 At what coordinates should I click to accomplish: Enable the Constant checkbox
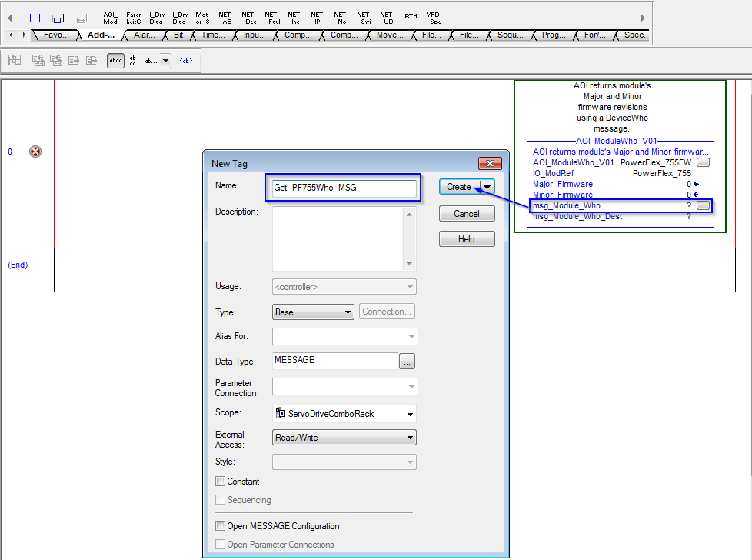pos(220,481)
